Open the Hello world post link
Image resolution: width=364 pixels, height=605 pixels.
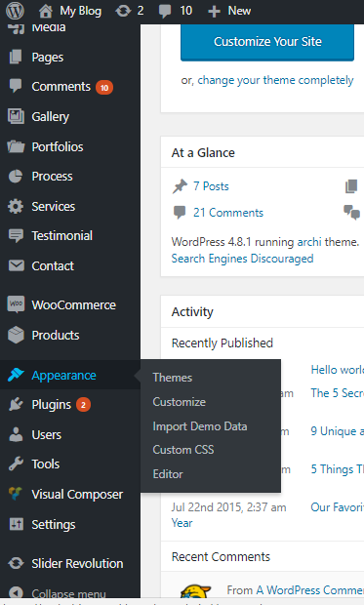[337, 370]
